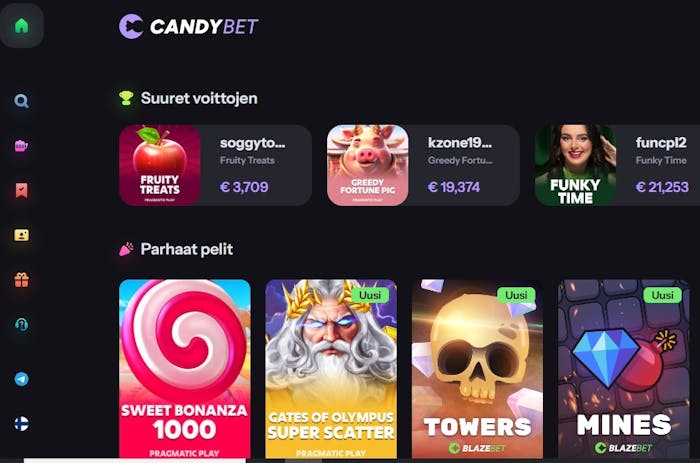Change language via the Finland flag icon

pos(21,423)
